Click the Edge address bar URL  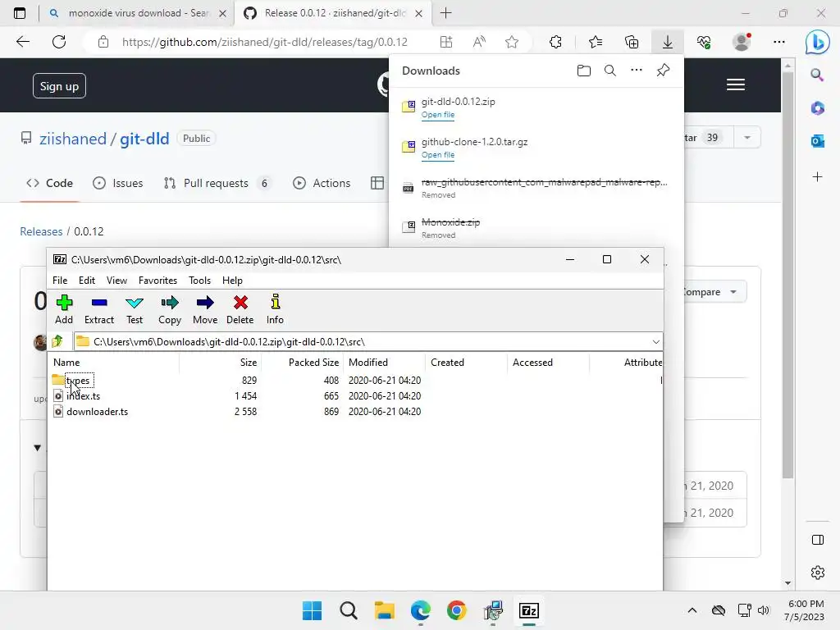pyautogui.click(x=265, y=42)
